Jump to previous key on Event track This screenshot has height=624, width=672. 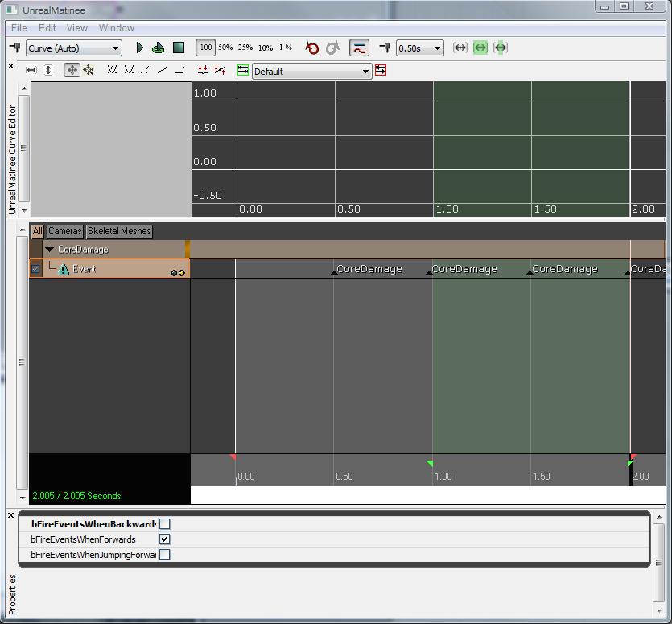[x=174, y=273]
